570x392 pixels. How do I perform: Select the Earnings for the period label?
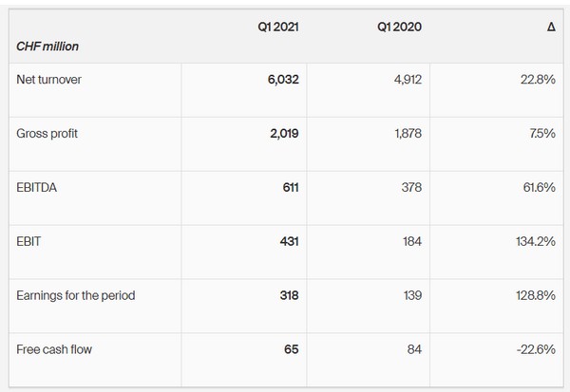(76, 295)
